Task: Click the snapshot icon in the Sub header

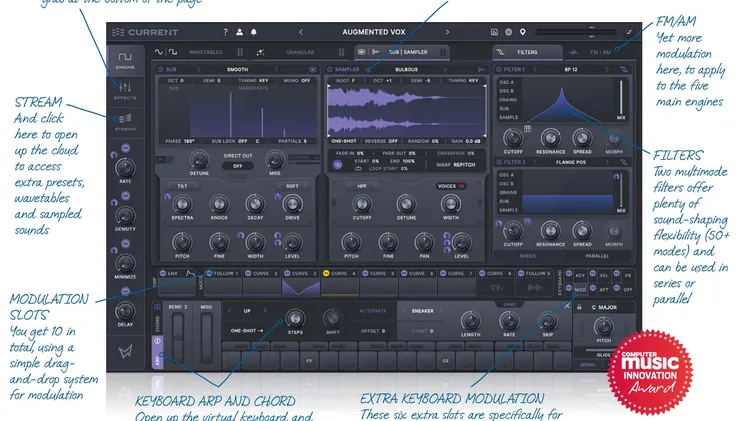Action: pos(312,69)
